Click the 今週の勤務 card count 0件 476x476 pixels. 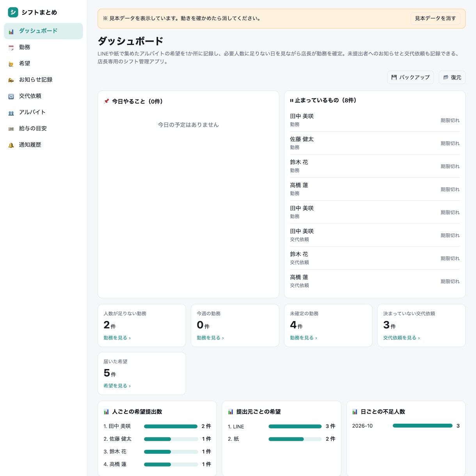point(203,325)
